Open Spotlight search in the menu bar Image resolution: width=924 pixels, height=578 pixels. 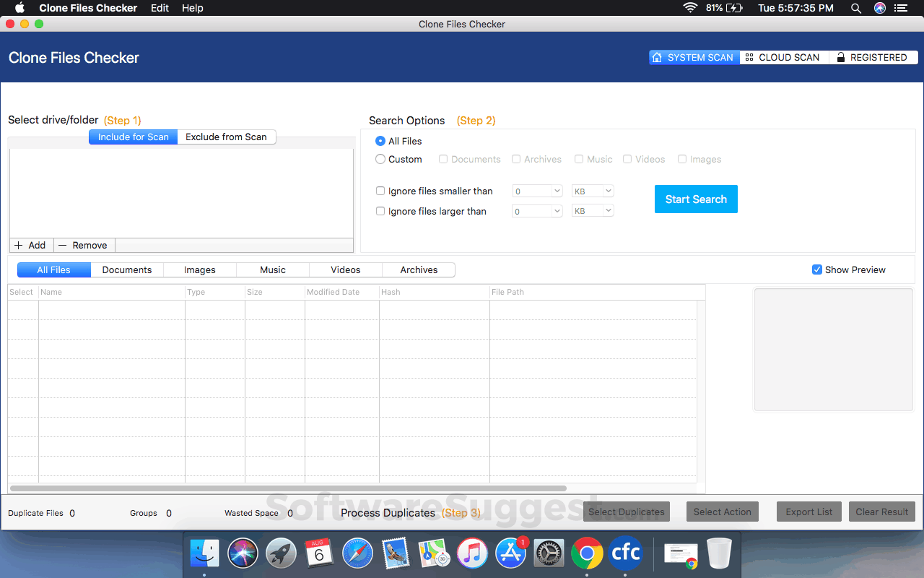click(855, 8)
